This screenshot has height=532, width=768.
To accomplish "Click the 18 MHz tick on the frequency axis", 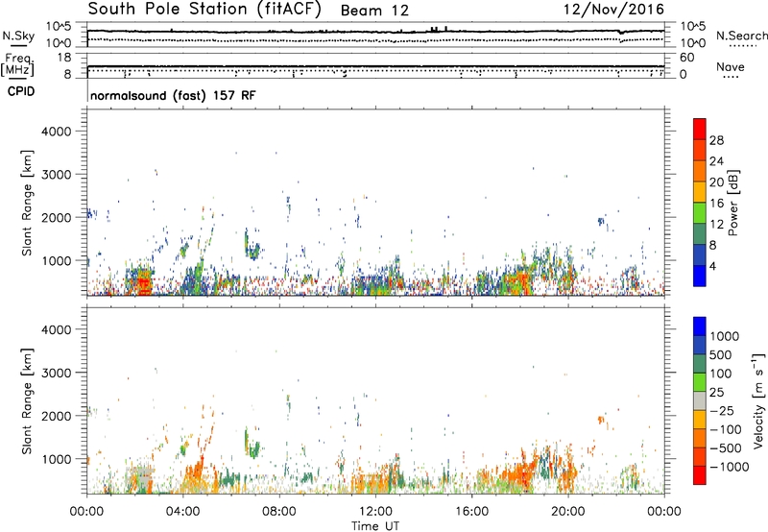I will click(63, 58).
